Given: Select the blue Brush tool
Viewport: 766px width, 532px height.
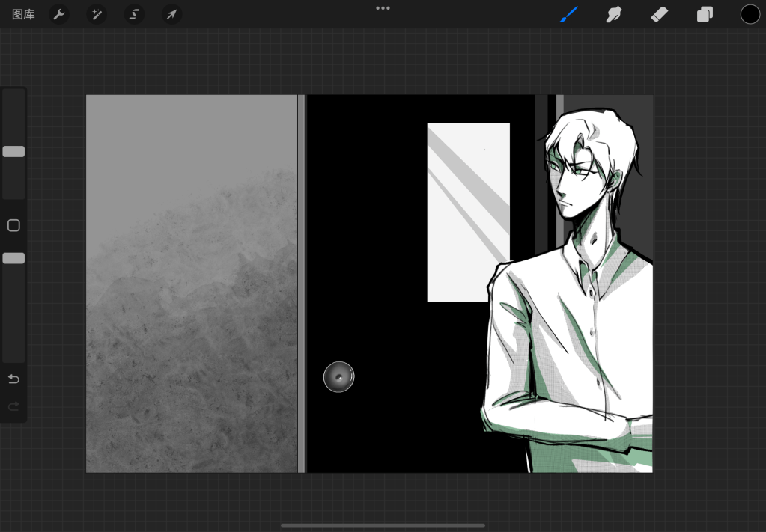Looking at the screenshot, I should point(568,14).
